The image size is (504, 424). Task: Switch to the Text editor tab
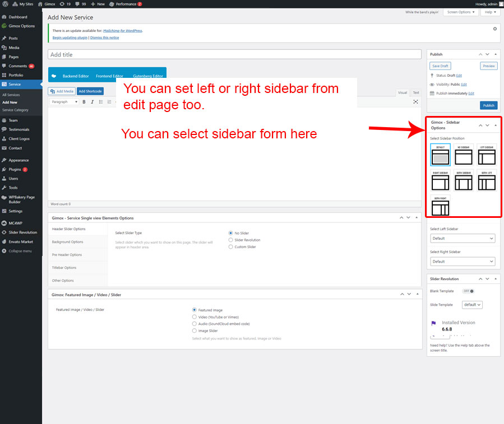pos(415,92)
